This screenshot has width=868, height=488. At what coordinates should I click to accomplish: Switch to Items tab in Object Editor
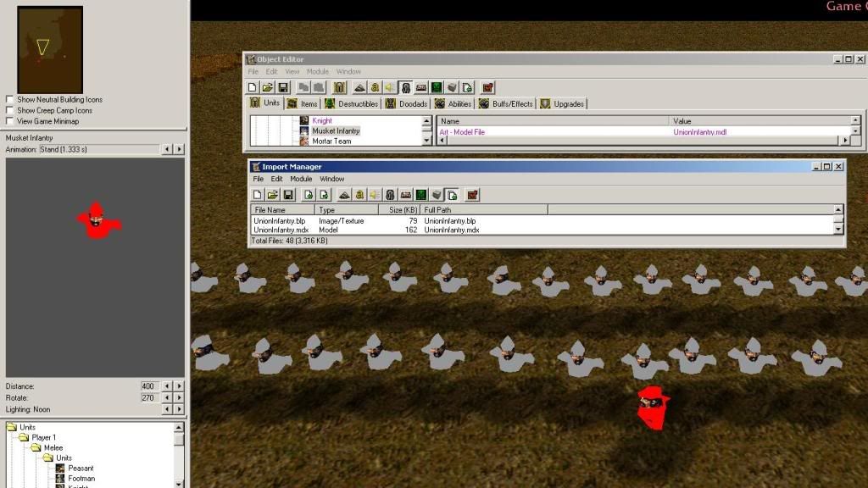point(303,104)
